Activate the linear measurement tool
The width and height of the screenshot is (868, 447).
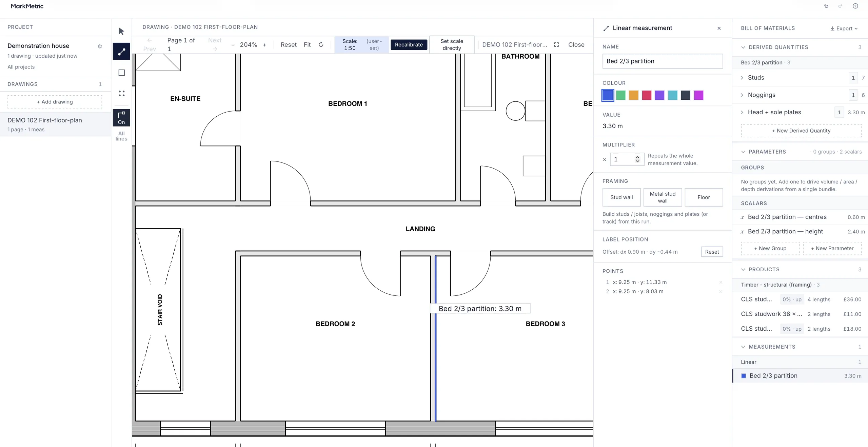click(121, 52)
